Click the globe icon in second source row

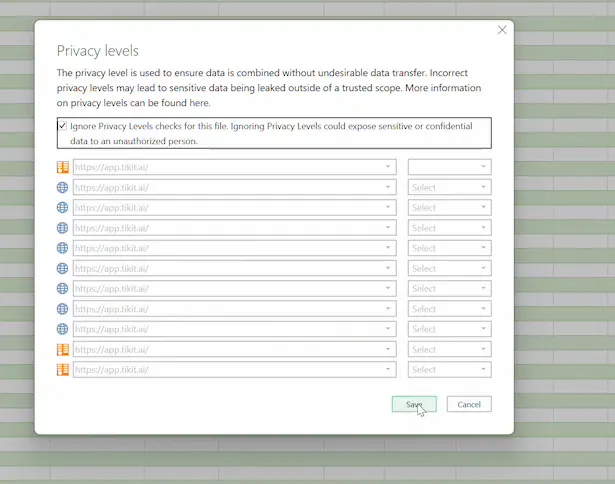[x=62, y=187]
